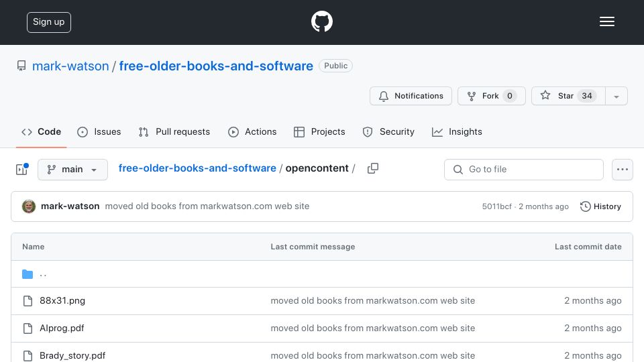Image resolution: width=644 pixels, height=362 pixels.
Task: Expand the Star lists dropdown arrow
Action: [616, 96]
